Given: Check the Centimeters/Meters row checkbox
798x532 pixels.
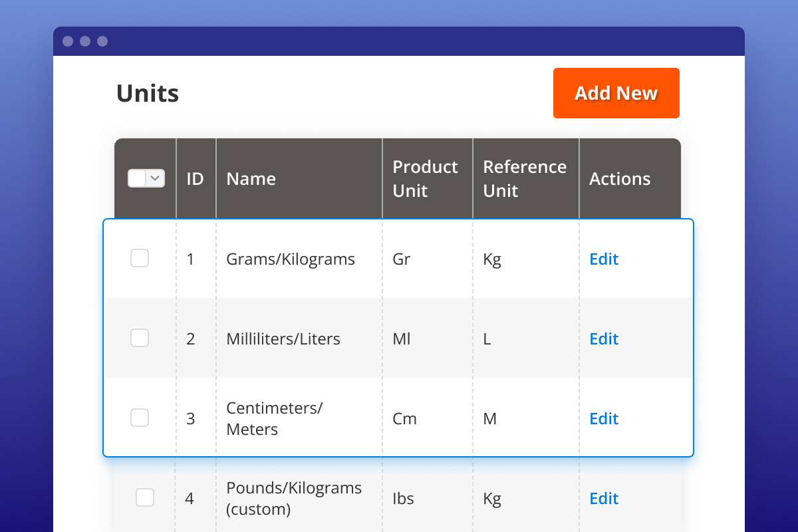Looking at the screenshot, I should coord(140,418).
